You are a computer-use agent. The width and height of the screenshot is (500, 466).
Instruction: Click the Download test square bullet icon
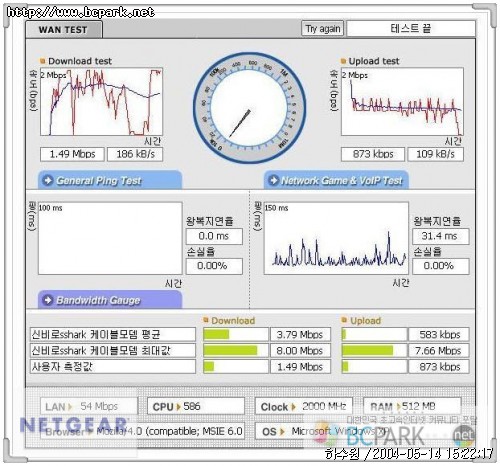tap(42, 61)
